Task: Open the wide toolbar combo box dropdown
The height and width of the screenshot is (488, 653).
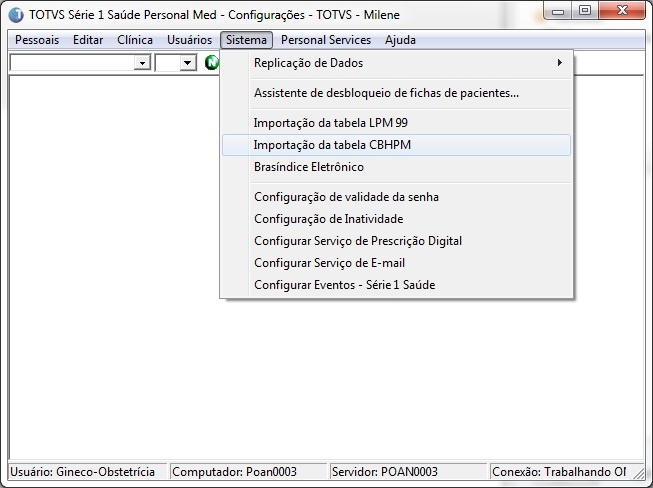Action: [142, 63]
